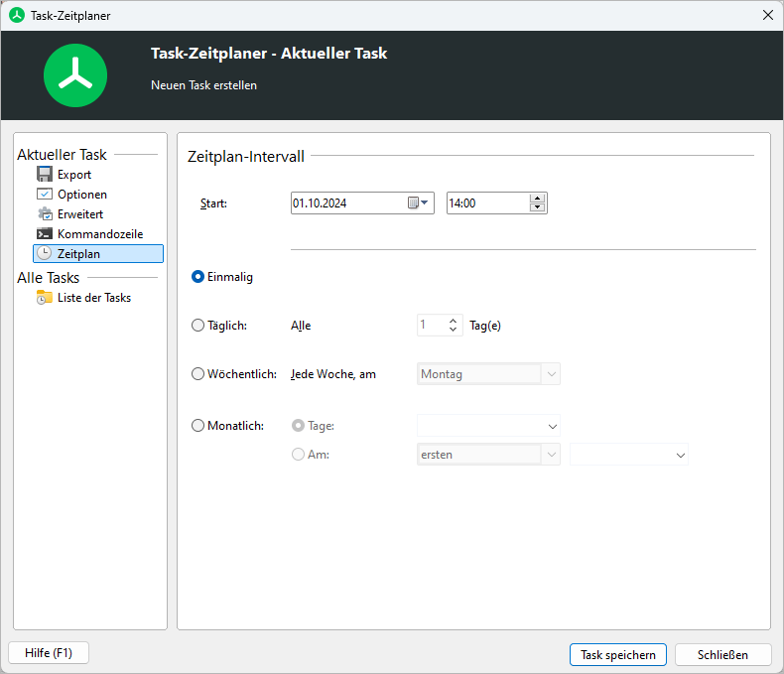Select the Einmalig radio button
The image size is (784, 674).
198,277
